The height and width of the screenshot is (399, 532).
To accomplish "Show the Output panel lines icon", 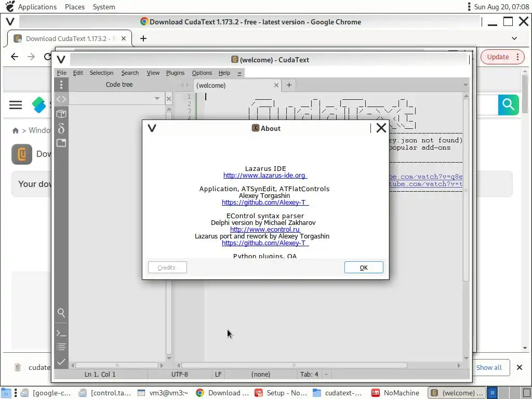I will (61, 347).
